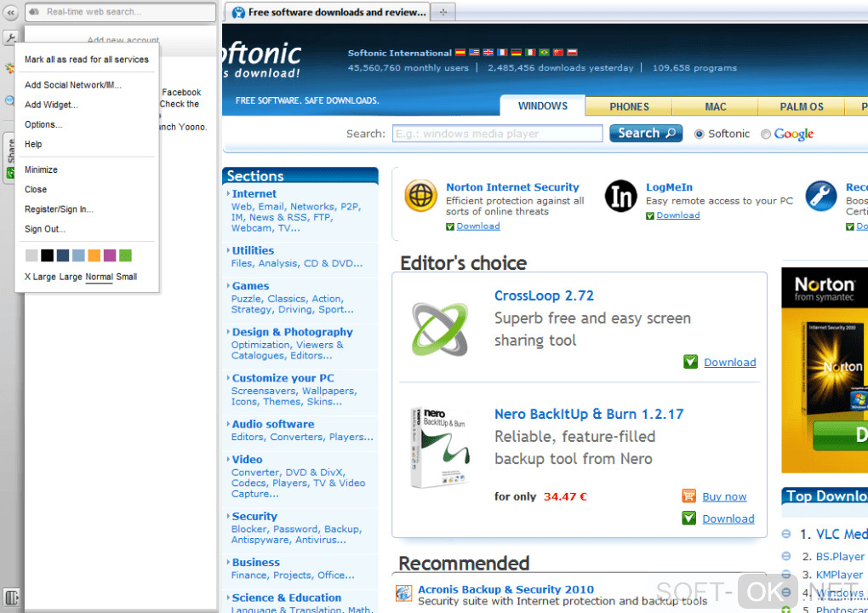Pick the green color swatch
This screenshot has height=613, width=868.
click(126, 255)
